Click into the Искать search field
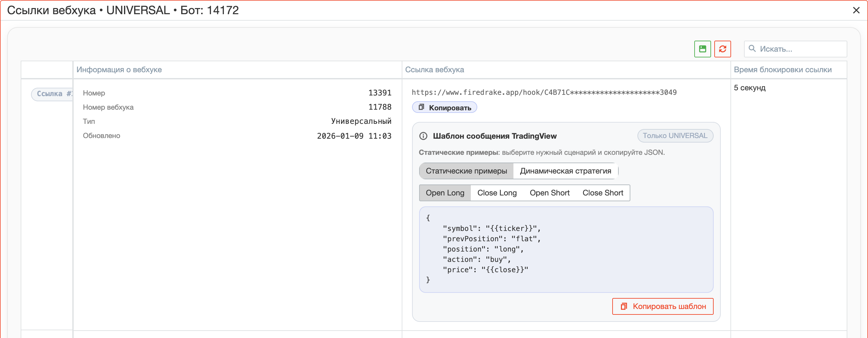 pos(795,49)
